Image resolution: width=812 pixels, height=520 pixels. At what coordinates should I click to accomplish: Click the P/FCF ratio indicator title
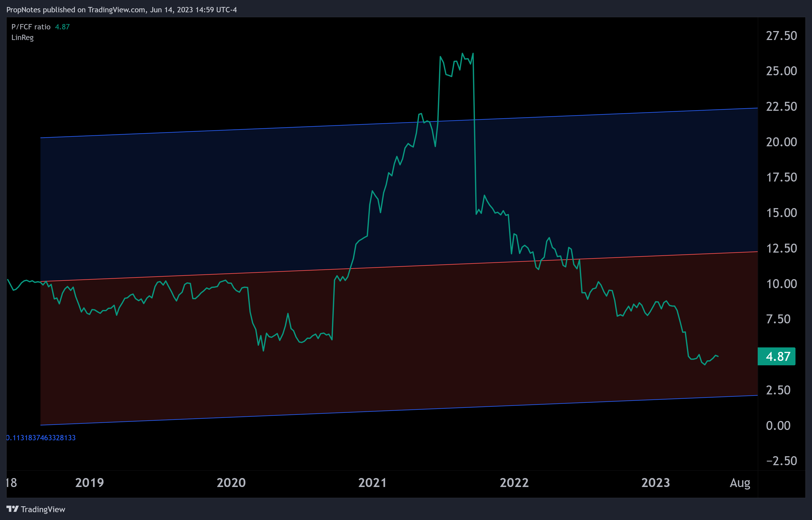(31, 27)
